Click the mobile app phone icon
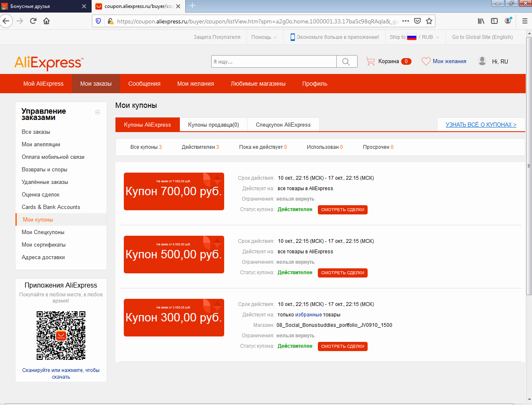Viewport: 532px width, 405px height. point(293,37)
